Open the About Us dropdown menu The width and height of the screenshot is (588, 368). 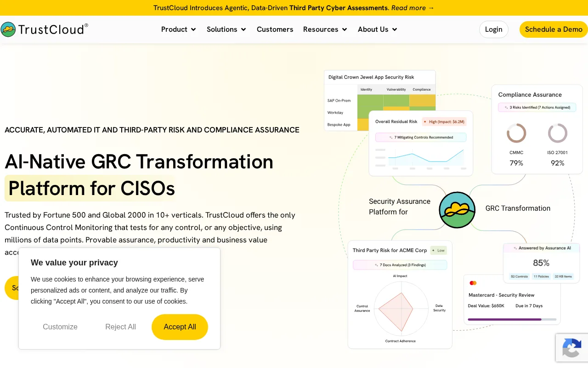click(x=378, y=29)
